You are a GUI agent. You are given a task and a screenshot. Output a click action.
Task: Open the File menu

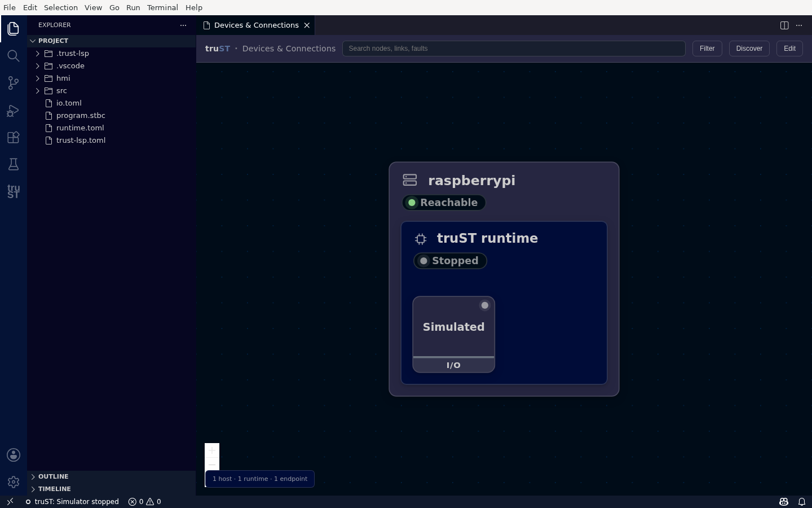(10, 7)
